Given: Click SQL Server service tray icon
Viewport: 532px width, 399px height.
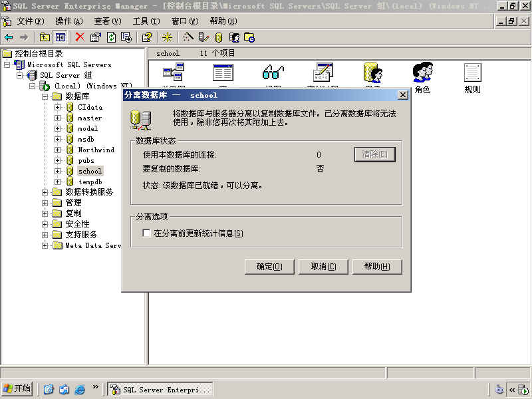Looking at the screenshot, I should 524,390.
